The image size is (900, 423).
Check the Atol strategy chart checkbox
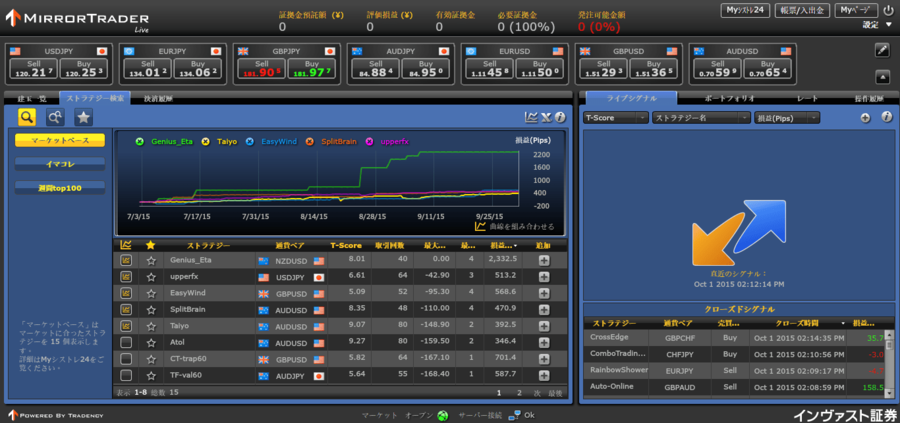[126, 342]
